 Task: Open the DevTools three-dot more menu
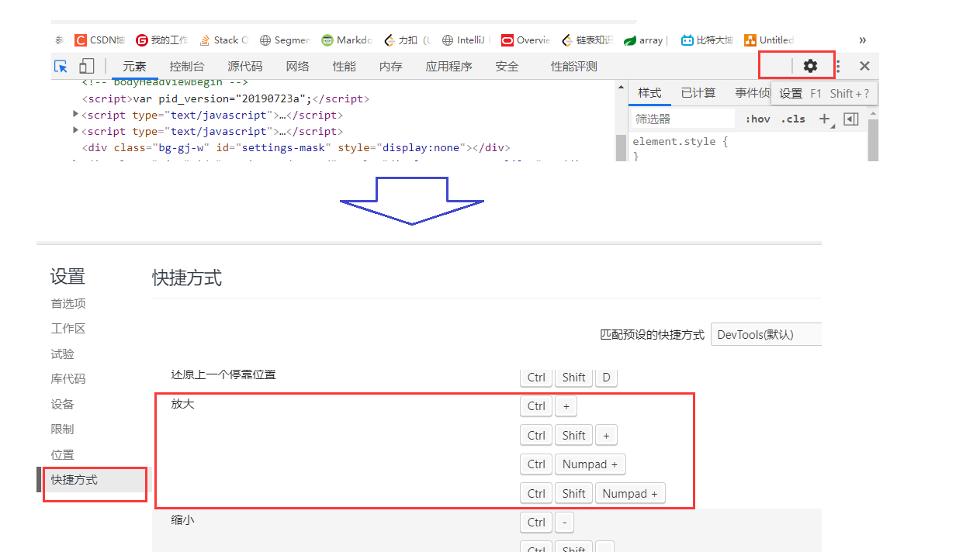coord(838,67)
